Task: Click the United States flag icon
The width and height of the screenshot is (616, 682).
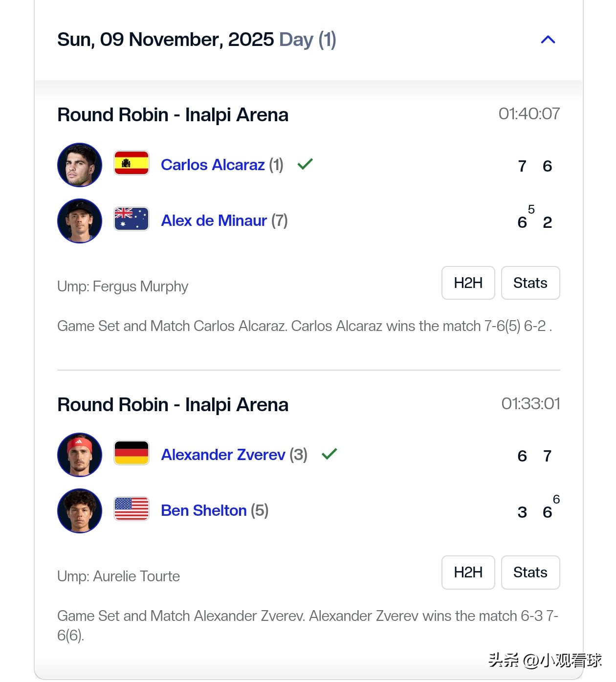Action: click(x=132, y=509)
